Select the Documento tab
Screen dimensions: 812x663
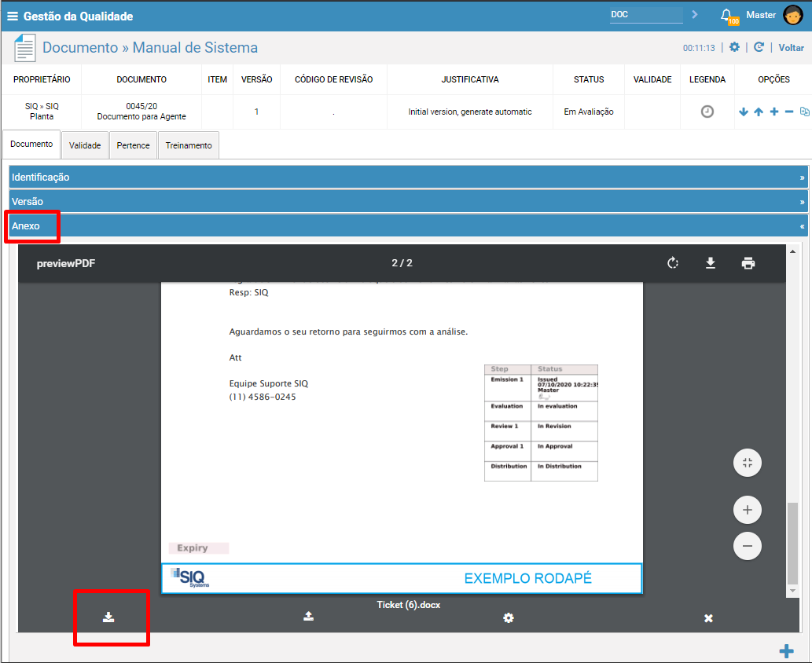coord(31,144)
